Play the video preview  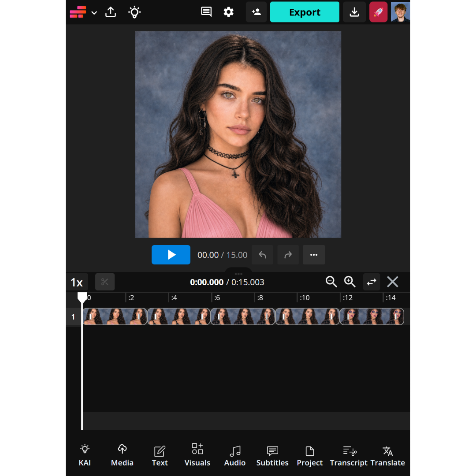[x=171, y=255]
